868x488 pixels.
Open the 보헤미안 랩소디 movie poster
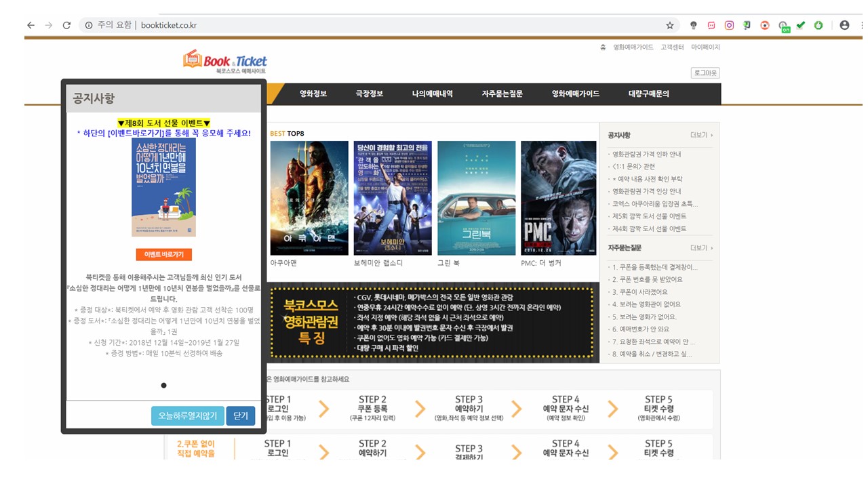coord(393,198)
